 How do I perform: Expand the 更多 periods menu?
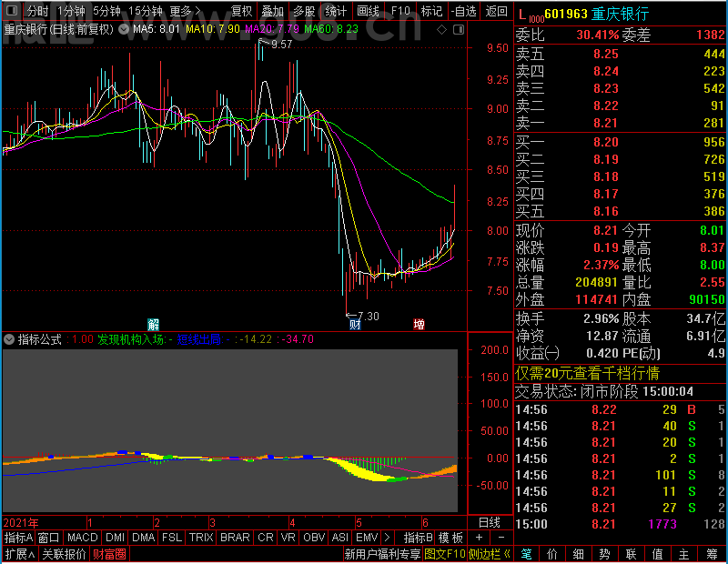(185, 11)
